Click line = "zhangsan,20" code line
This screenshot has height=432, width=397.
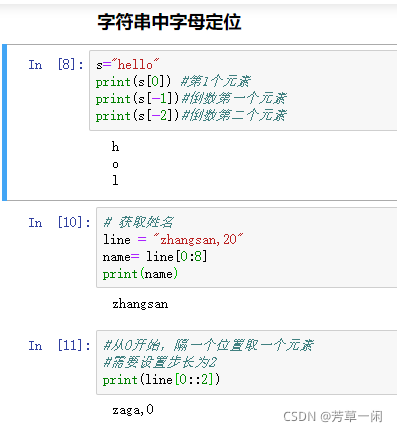173,239
